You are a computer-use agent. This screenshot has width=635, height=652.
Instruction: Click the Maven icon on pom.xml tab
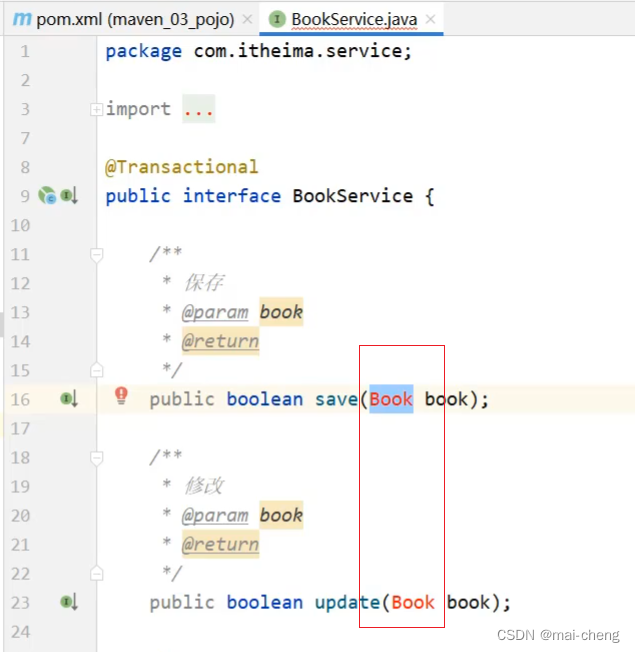coord(22,19)
